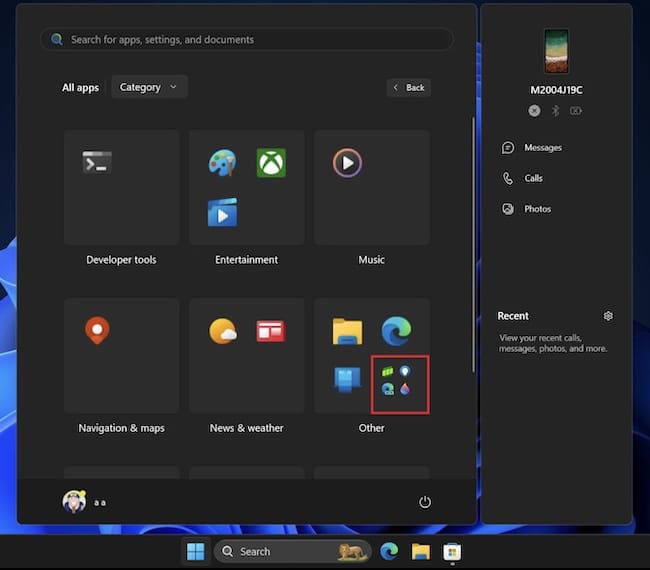
Task: Open the Movies & TV clapperboard icon
Action: 223,213
